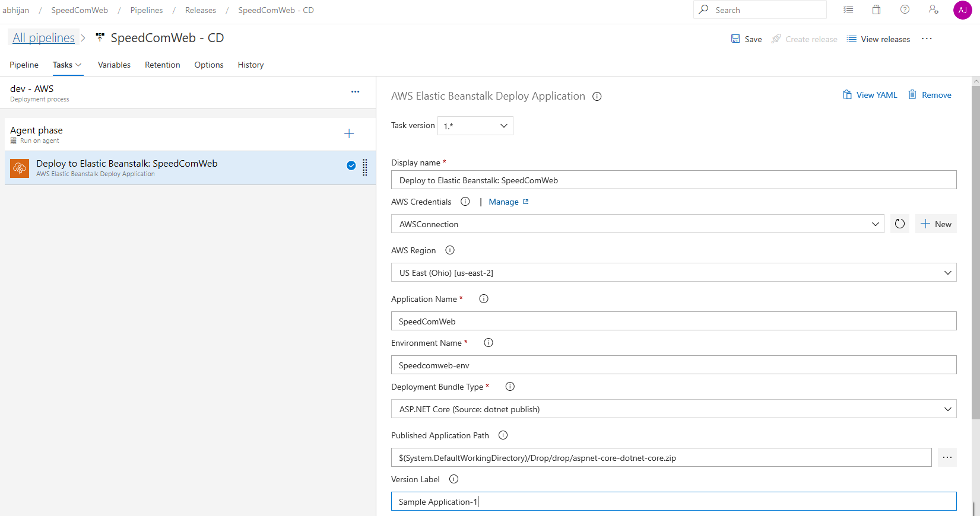
Task: Expand the Deployment Bundle Type dropdown
Action: click(x=673, y=409)
